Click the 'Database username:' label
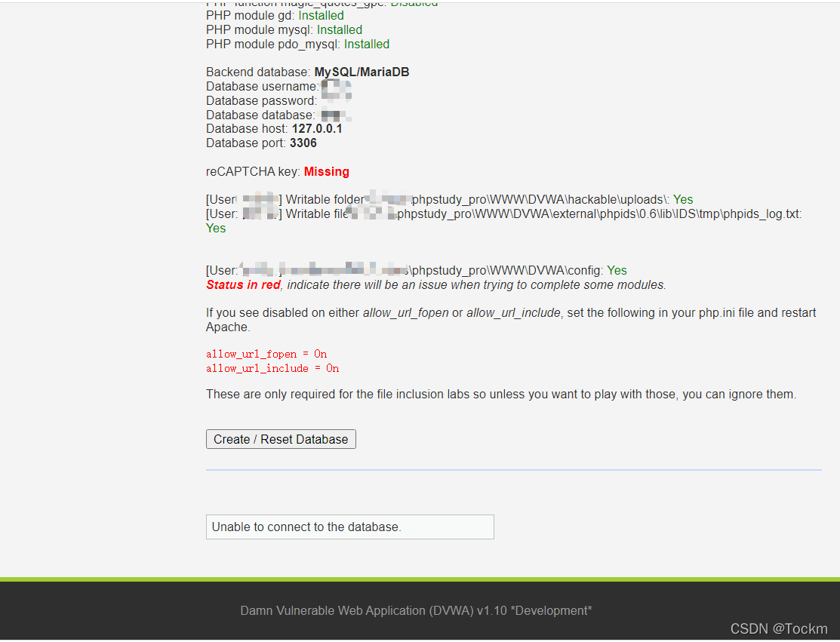The height and width of the screenshot is (642, 840). coord(263,86)
